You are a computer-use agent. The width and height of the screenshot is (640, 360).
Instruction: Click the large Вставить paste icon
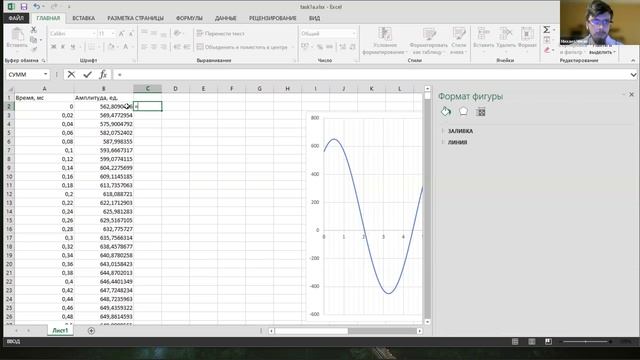(x=17, y=38)
